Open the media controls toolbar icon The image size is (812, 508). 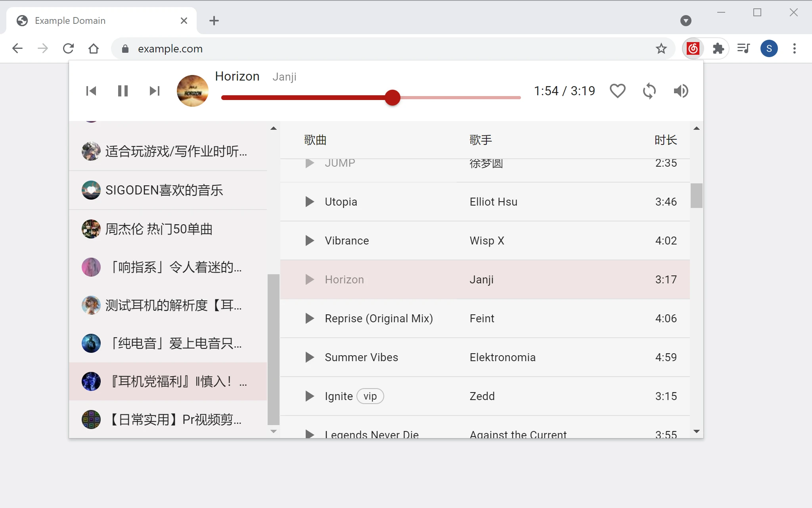[743, 48]
